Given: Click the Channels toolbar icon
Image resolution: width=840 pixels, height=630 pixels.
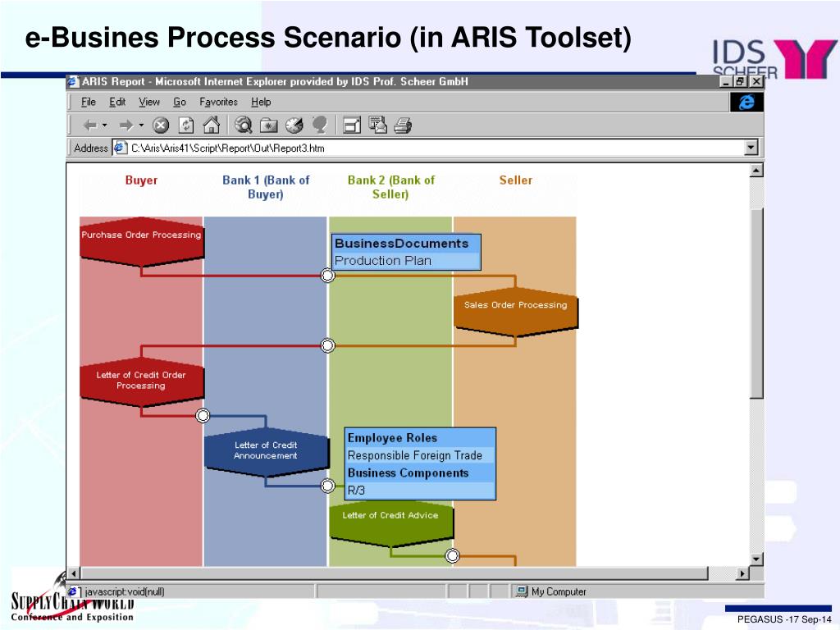Looking at the screenshot, I should point(320,125).
